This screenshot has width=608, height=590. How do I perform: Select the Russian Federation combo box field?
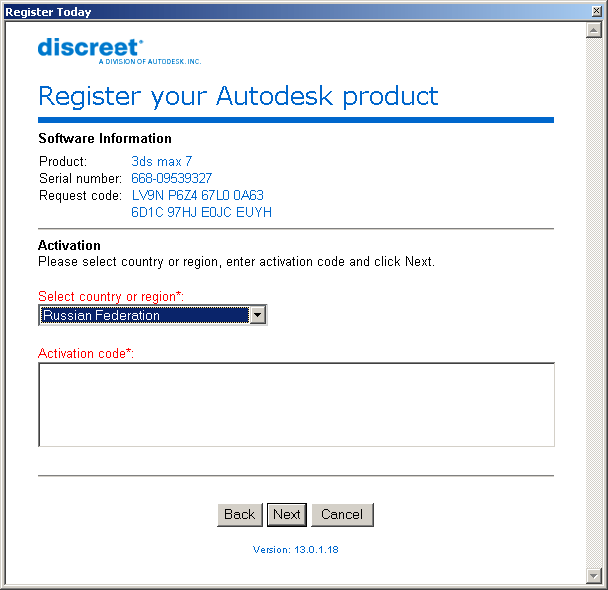point(152,315)
